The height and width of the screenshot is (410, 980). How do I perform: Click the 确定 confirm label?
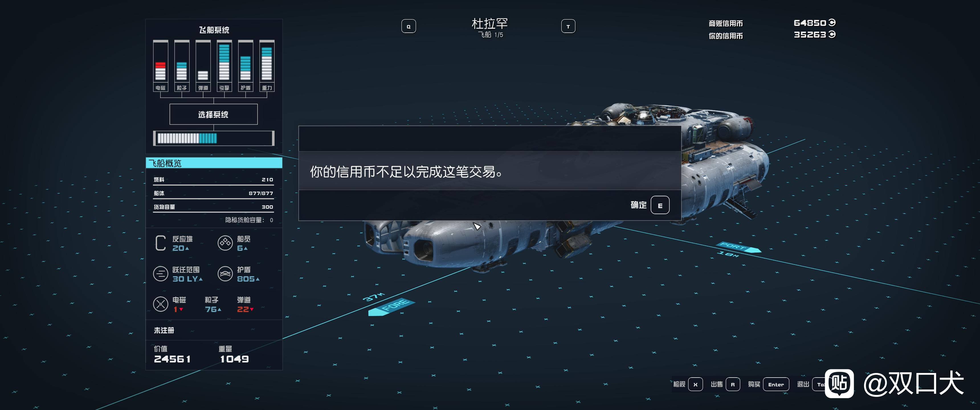[638, 205]
